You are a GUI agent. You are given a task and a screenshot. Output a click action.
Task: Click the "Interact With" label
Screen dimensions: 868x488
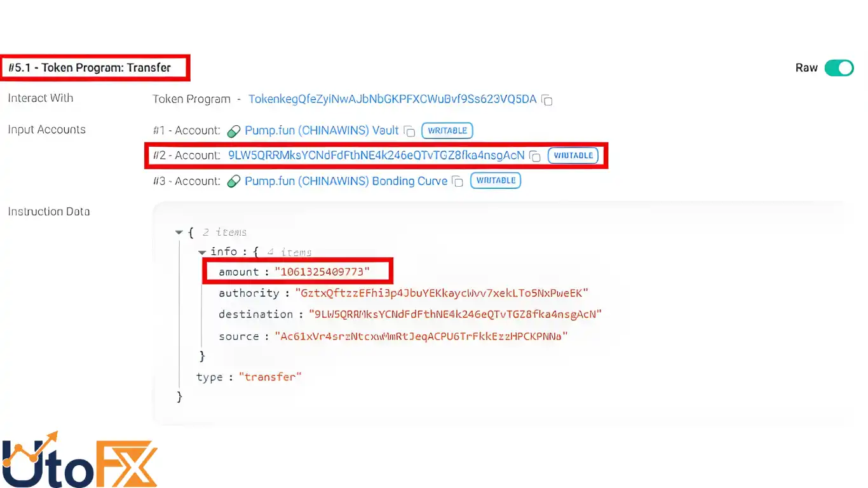tap(41, 98)
